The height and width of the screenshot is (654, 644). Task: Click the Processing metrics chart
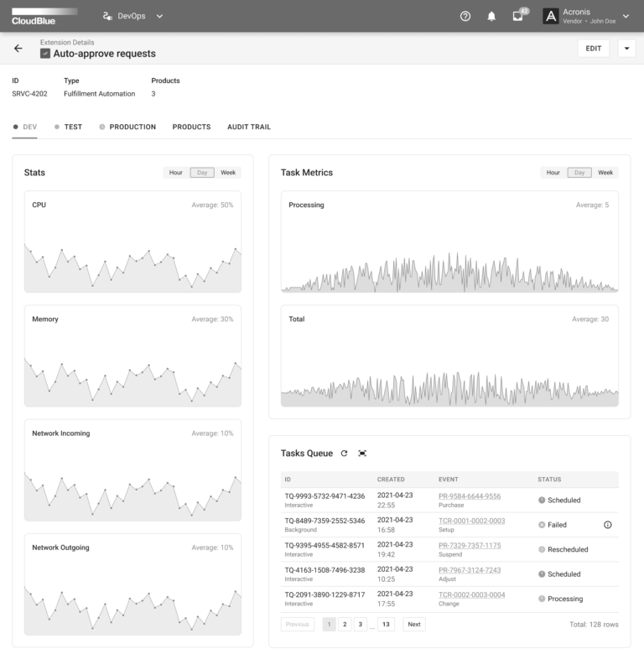click(x=449, y=242)
